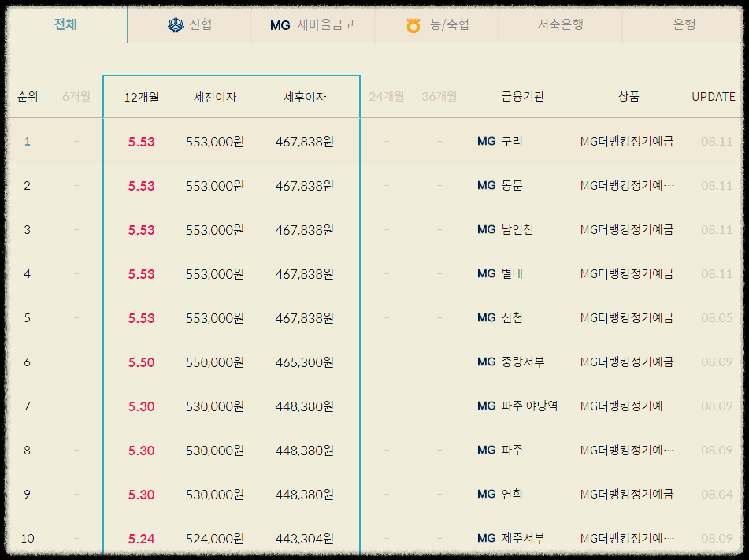
Task: Click the 36개월 column header
Action: coord(438,96)
